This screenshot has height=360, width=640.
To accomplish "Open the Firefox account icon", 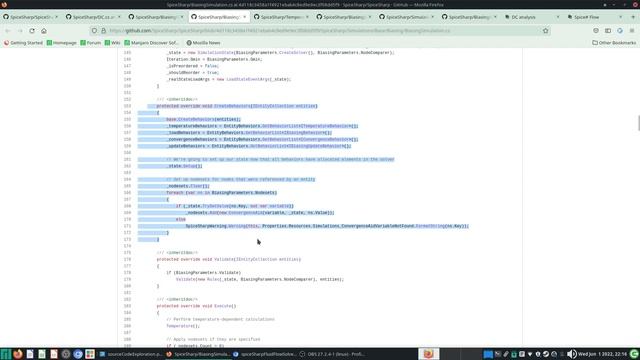I will coord(620,31).
